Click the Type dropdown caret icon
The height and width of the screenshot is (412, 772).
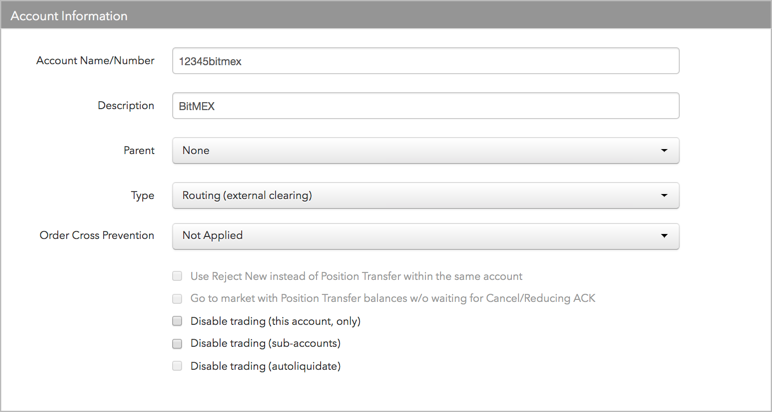pyautogui.click(x=664, y=195)
